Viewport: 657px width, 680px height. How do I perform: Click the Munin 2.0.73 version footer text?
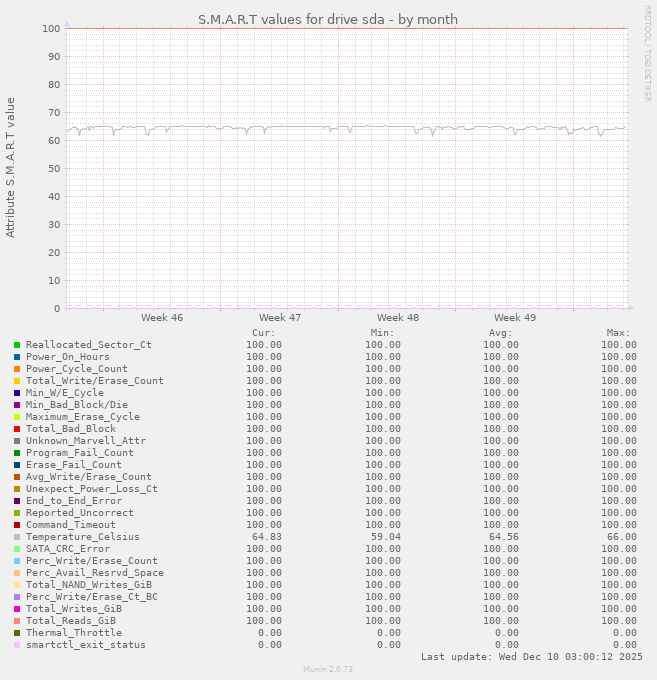(328, 670)
